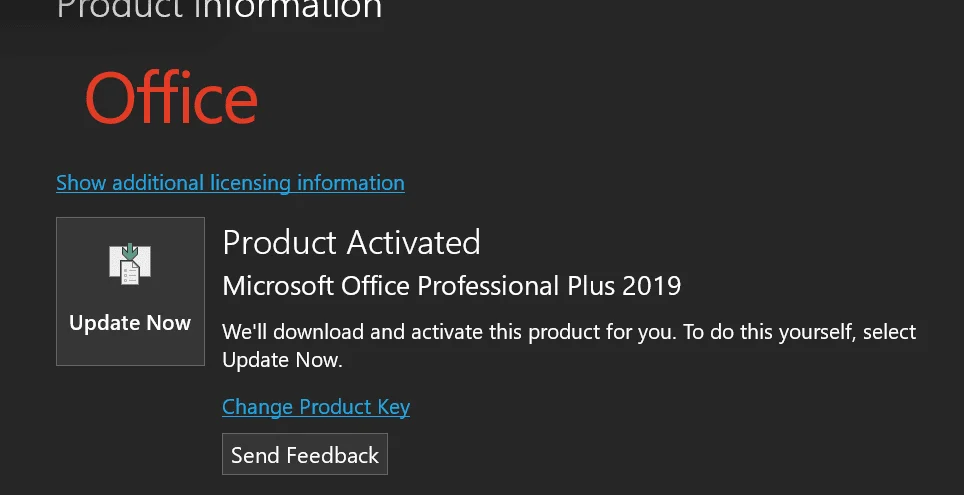This screenshot has width=964, height=495.
Task: Click the green arrow in update icon
Action: [x=130, y=253]
